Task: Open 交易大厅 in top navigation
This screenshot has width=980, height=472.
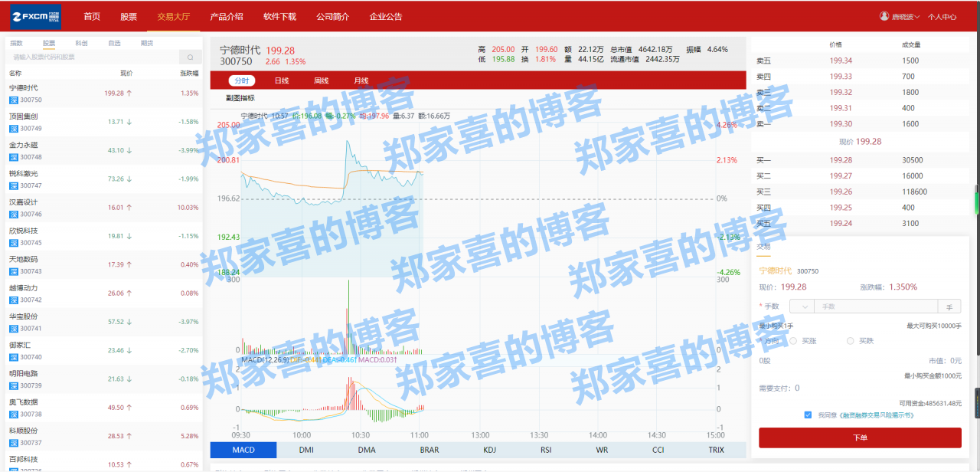Action: pos(173,16)
